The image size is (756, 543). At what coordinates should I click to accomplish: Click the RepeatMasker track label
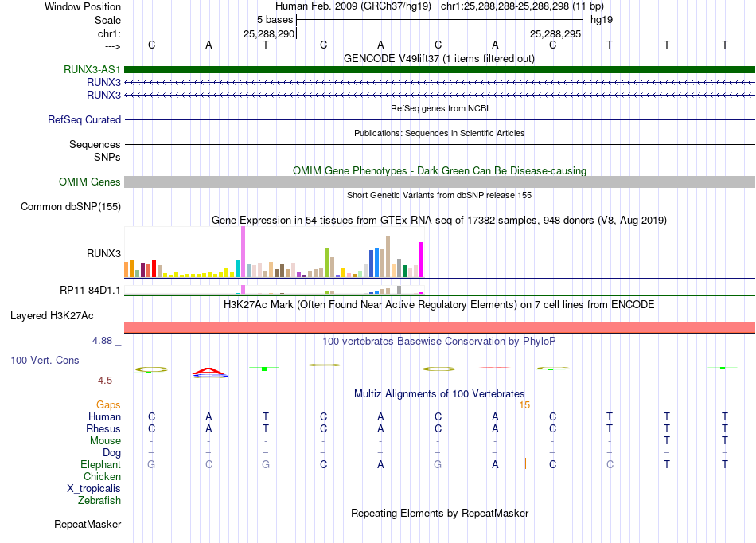[x=88, y=524]
